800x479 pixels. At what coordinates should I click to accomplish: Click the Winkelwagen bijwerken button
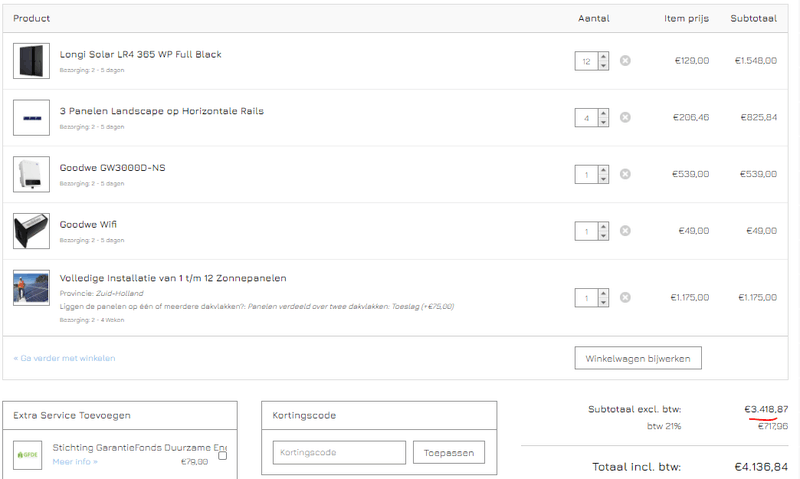[638, 357]
